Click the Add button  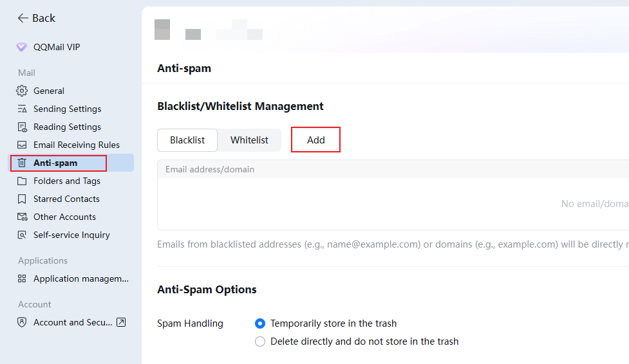point(315,140)
